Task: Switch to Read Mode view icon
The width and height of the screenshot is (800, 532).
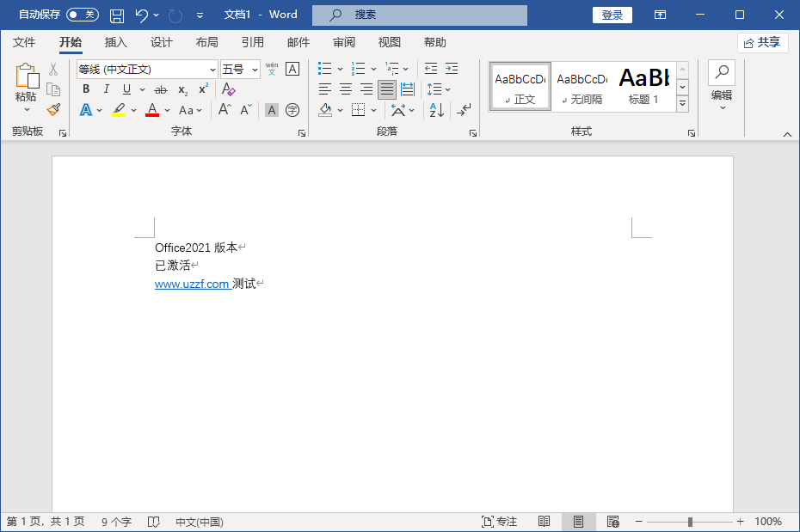Action: [x=544, y=522]
